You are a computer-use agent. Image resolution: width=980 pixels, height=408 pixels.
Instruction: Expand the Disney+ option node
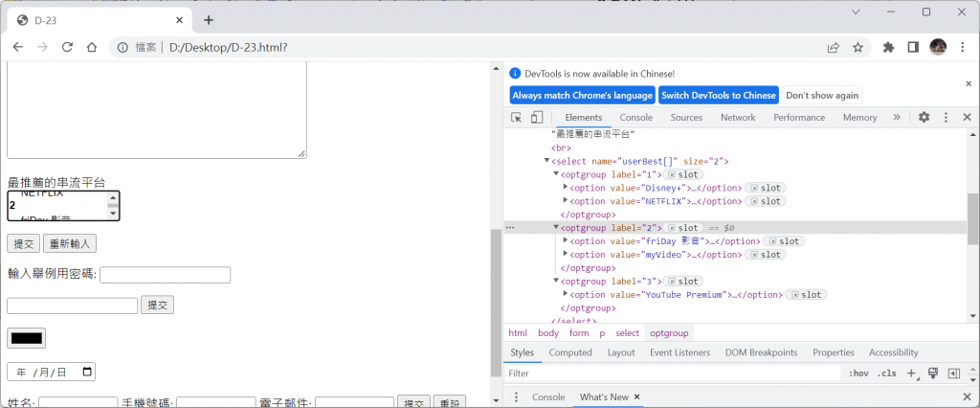[566, 187]
